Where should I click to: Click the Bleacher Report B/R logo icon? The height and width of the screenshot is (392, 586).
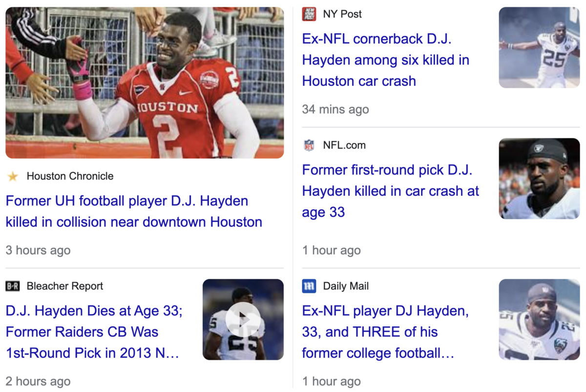(13, 287)
